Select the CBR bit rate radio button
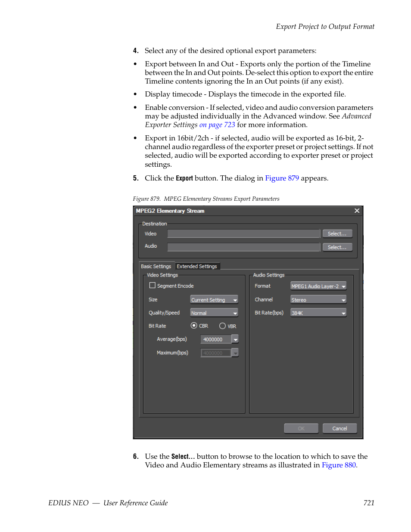Image resolution: width=411 pixels, height=532 pixels. click(194, 326)
